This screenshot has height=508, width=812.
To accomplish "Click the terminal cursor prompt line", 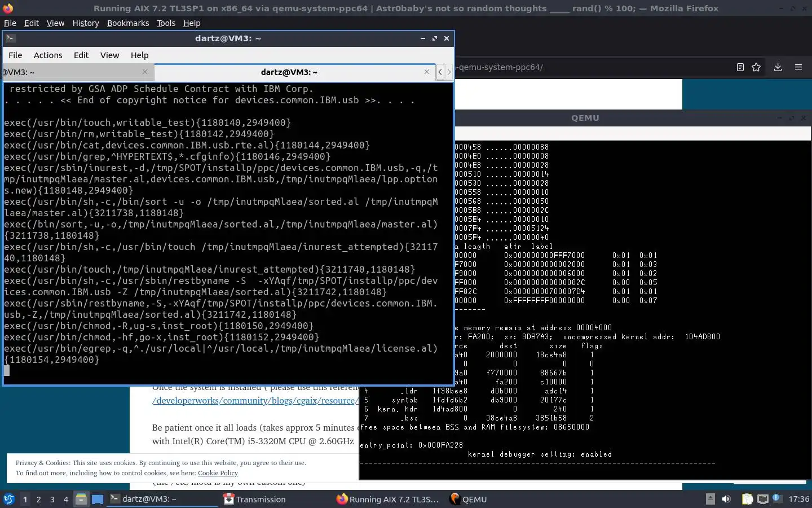I will (7, 371).
